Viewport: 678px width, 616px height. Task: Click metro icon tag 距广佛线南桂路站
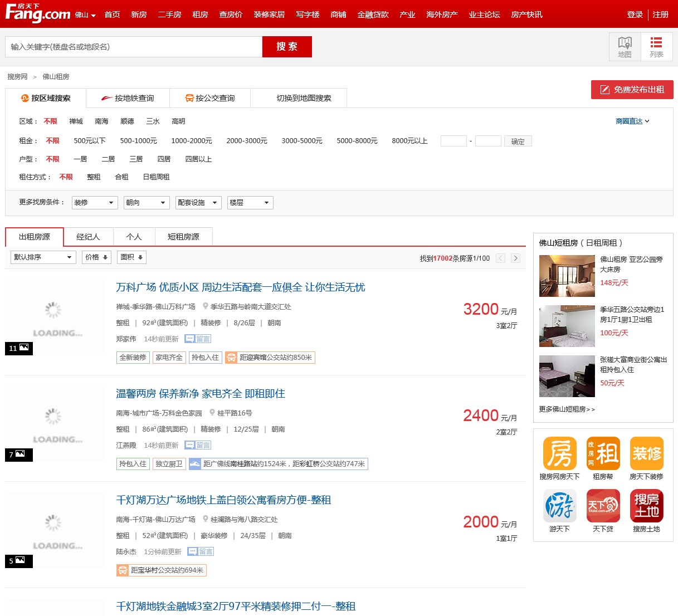tap(279, 464)
